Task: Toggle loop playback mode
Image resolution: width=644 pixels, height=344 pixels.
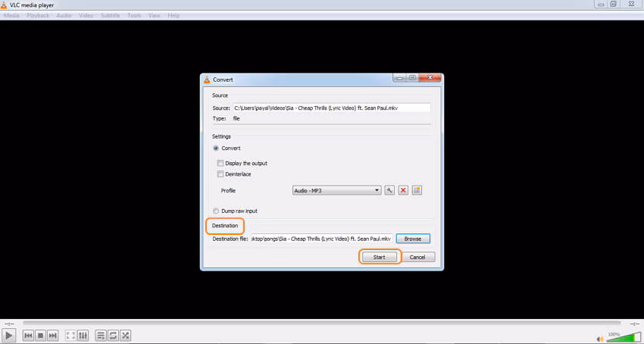Action: coord(113,336)
